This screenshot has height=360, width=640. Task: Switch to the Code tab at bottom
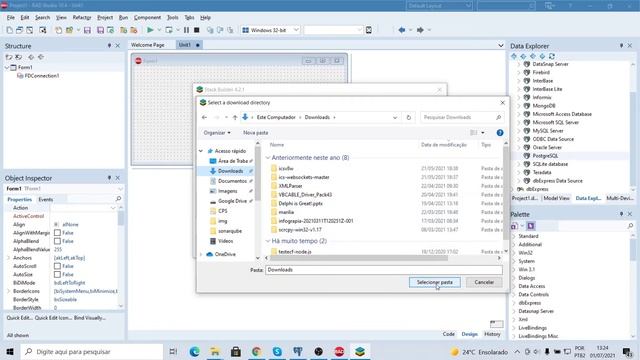point(449,334)
